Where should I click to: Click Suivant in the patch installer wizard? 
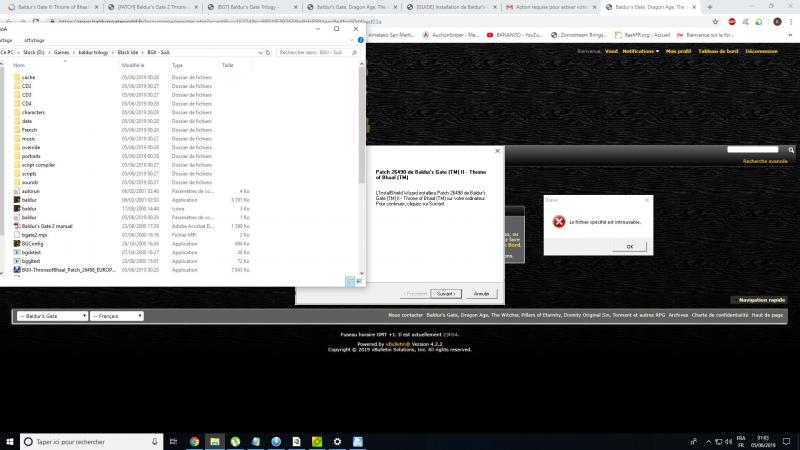[x=445, y=294]
